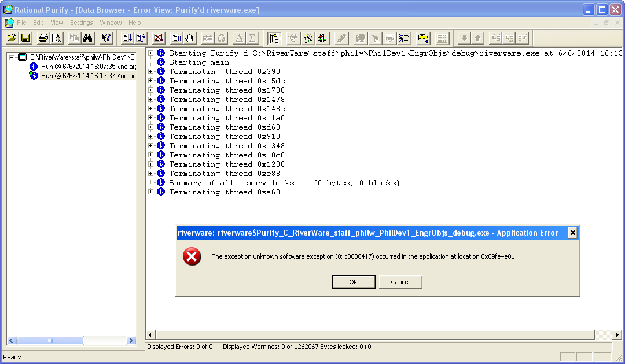Click Cancel in the Application Error dialog

[400, 282]
